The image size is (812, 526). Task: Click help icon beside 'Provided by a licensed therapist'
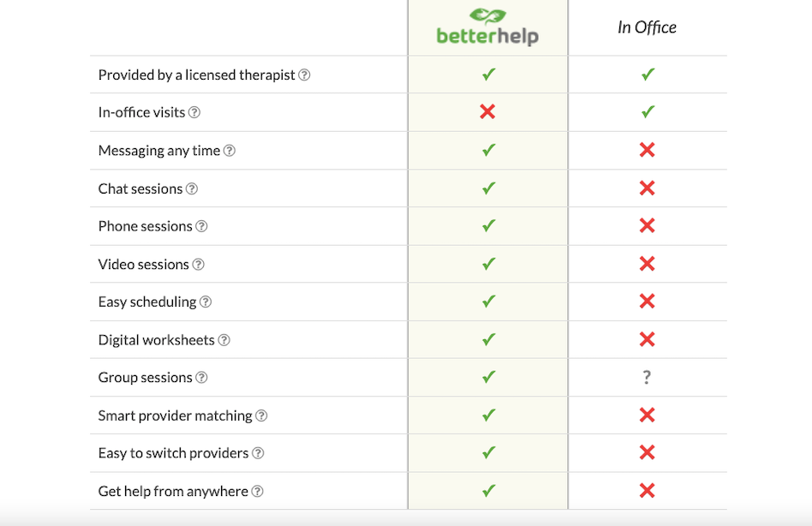pyautogui.click(x=304, y=75)
